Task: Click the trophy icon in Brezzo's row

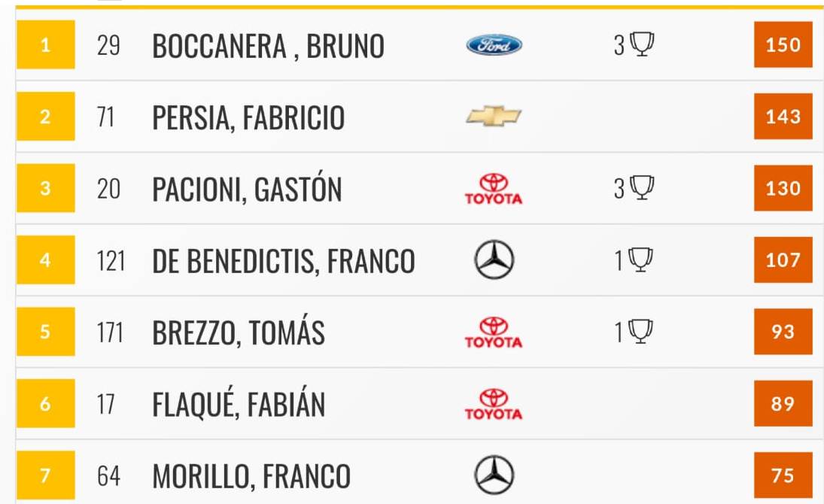Action: (x=640, y=332)
